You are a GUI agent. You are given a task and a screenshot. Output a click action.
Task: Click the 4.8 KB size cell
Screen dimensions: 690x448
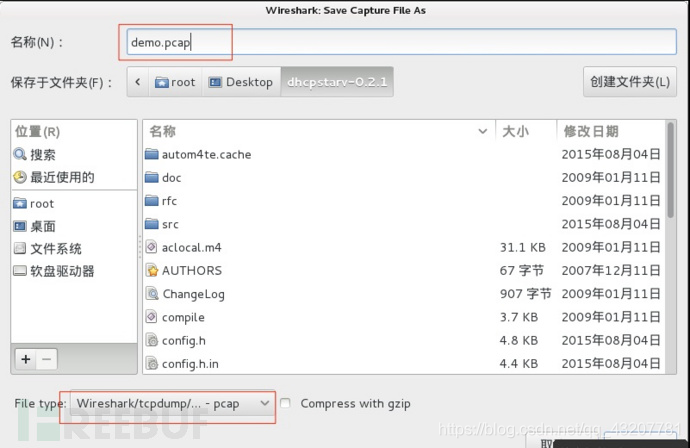(519, 340)
